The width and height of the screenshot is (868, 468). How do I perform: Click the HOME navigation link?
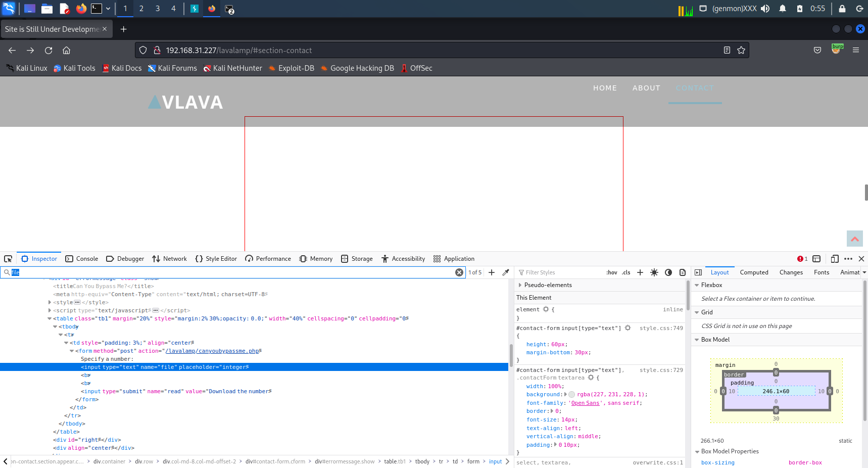pos(605,88)
